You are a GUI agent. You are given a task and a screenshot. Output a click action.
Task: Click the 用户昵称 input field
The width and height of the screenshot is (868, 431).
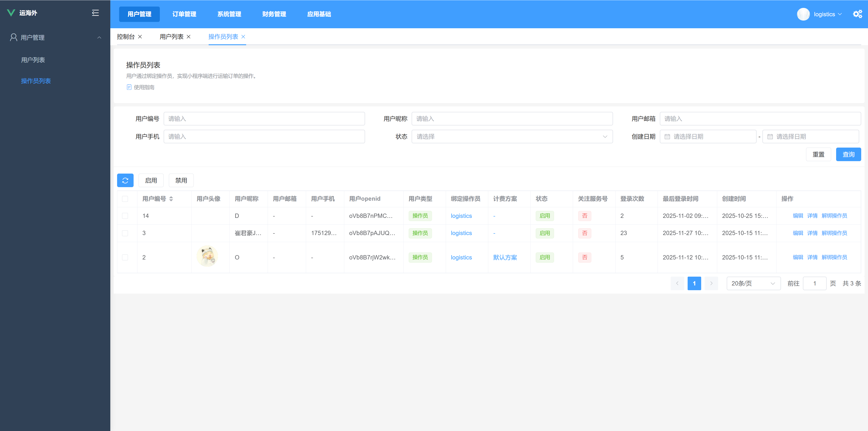pyautogui.click(x=512, y=119)
